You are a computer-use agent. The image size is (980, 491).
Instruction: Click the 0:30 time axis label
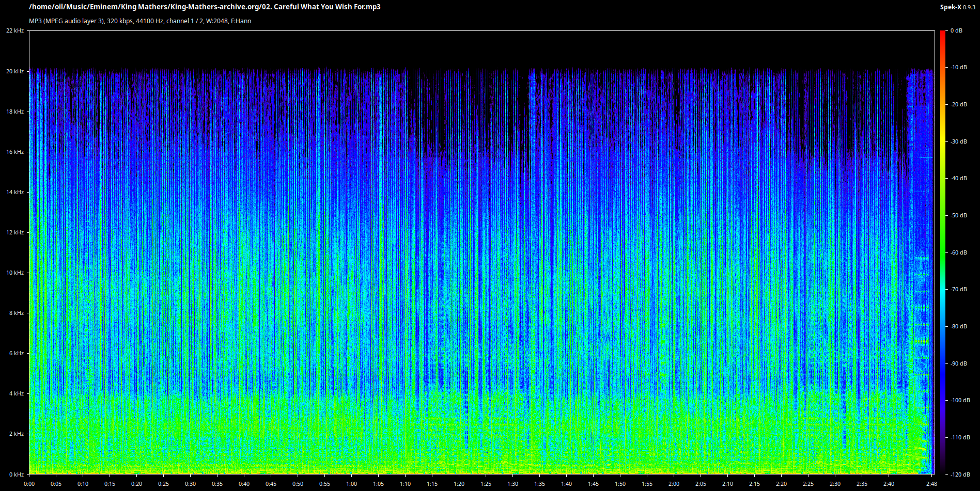190,484
